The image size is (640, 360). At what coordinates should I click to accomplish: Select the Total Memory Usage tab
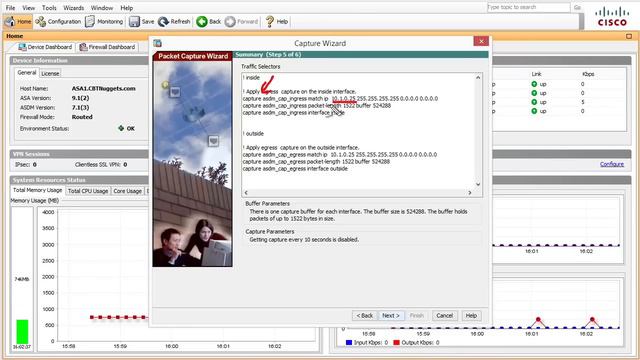point(38,190)
